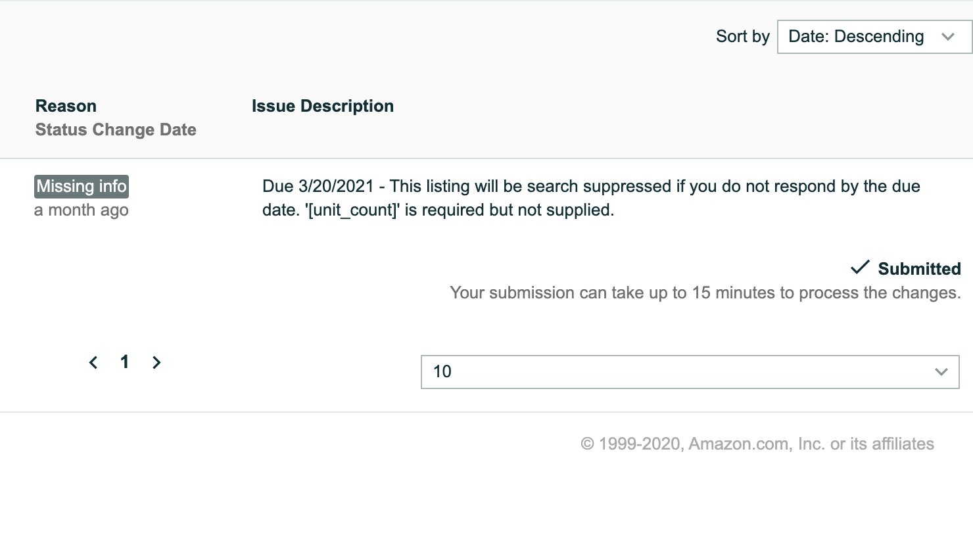Viewport: 973px width, 560px height.
Task: Go to the next page arrow
Action: (x=156, y=362)
